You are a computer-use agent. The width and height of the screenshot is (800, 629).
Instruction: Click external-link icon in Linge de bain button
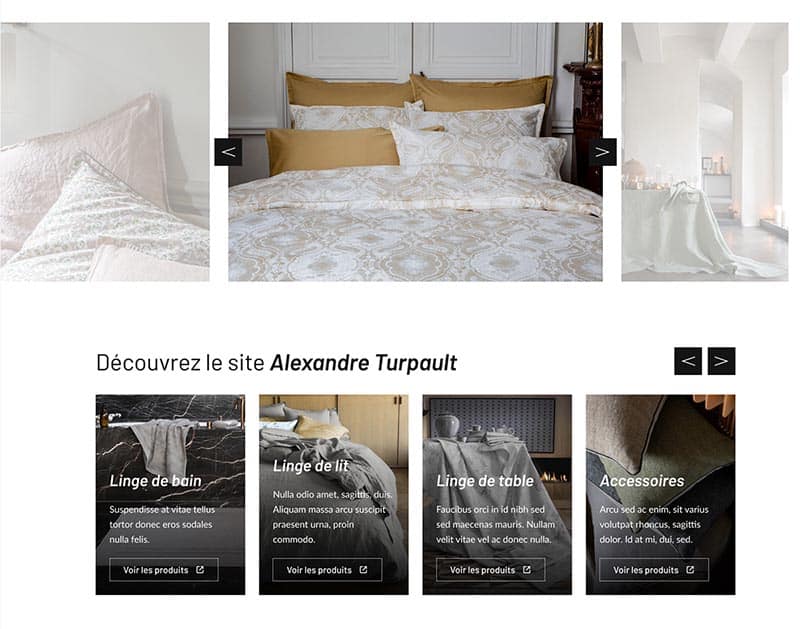(x=200, y=569)
